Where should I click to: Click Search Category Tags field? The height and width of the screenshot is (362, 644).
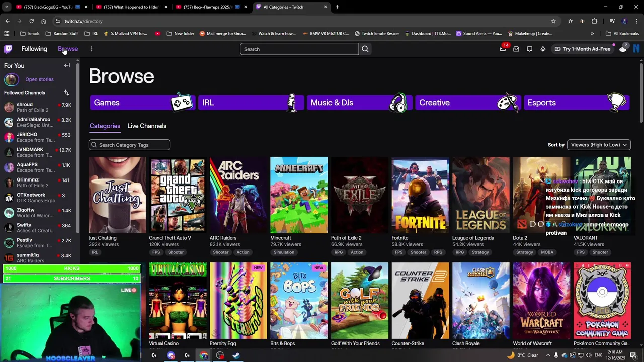[x=129, y=145]
